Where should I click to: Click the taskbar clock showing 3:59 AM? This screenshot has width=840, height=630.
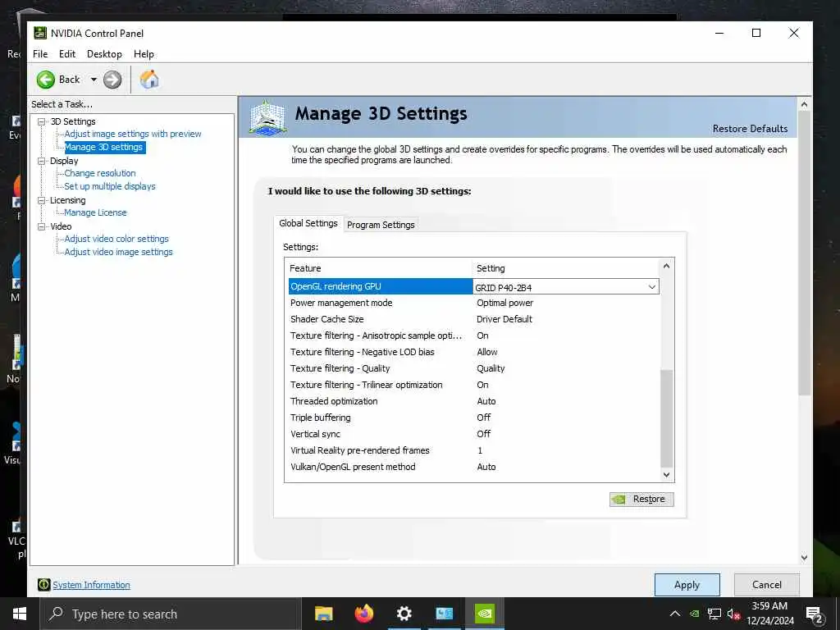pyautogui.click(x=769, y=614)
